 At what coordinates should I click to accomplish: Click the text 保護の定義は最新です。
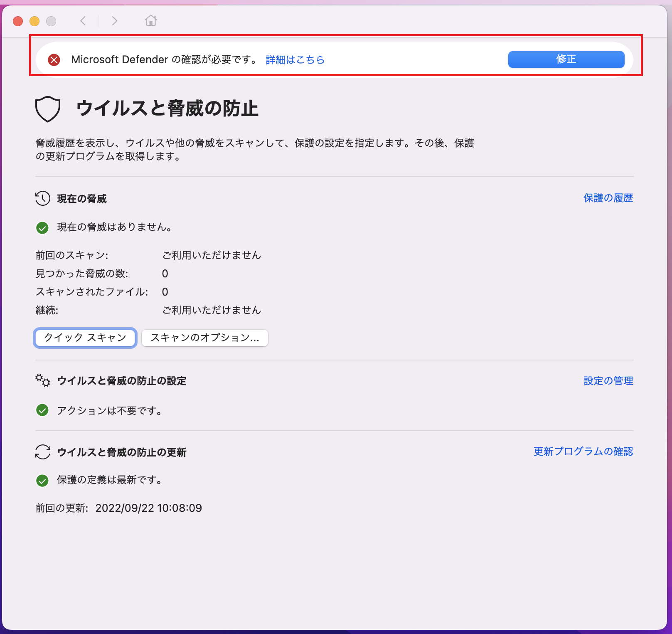(x=110, y=480)
